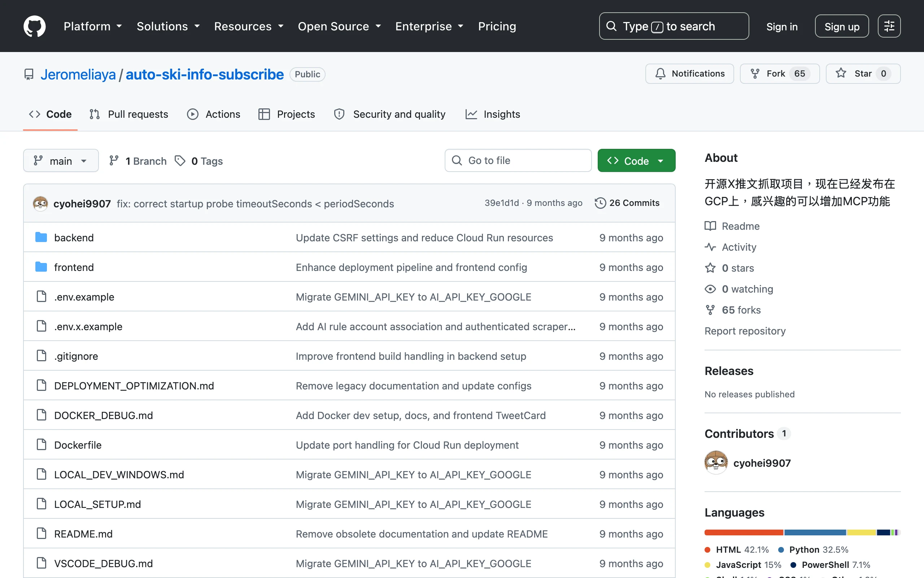
Task: Open the backend folder icon
Action: [41, 237]
